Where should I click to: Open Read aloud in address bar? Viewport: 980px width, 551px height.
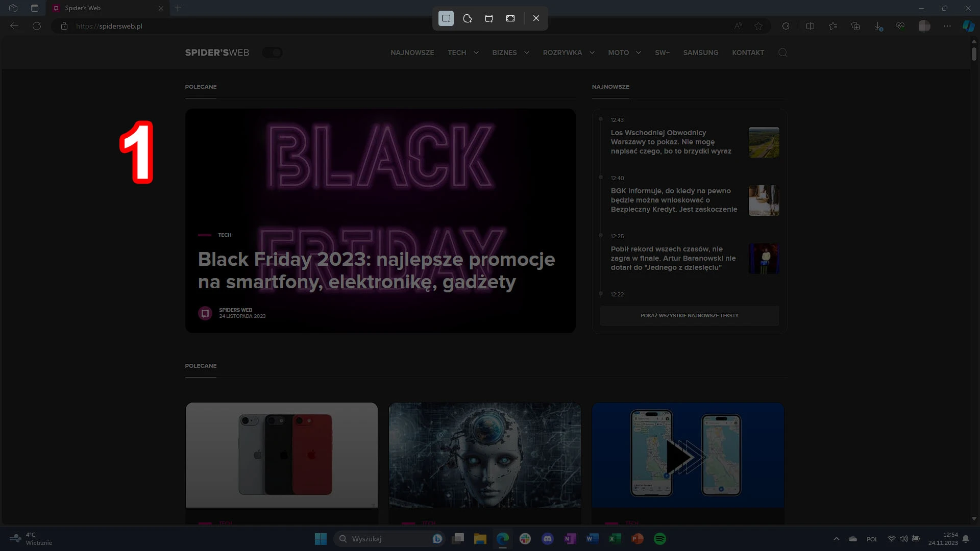point(738,26)
